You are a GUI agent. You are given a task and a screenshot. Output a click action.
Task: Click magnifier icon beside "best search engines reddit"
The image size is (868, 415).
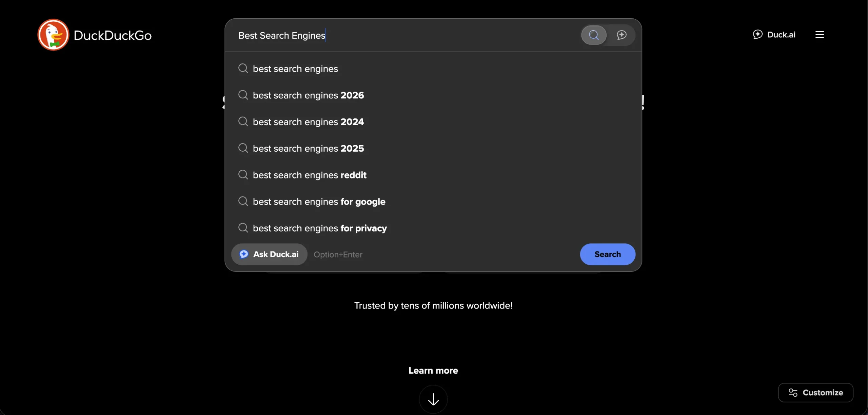[x=243, y=175]
